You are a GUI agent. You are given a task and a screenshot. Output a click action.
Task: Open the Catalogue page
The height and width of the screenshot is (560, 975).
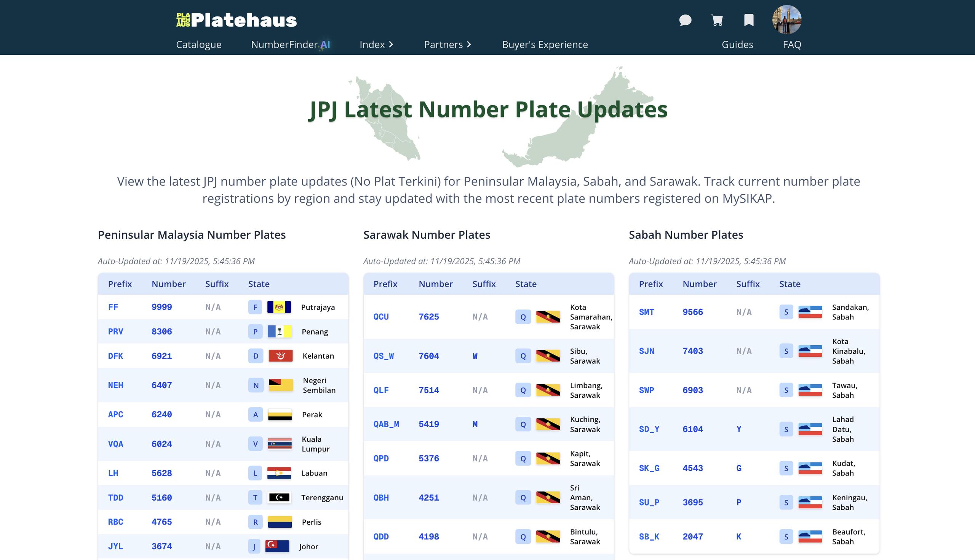tap(198, 45)
